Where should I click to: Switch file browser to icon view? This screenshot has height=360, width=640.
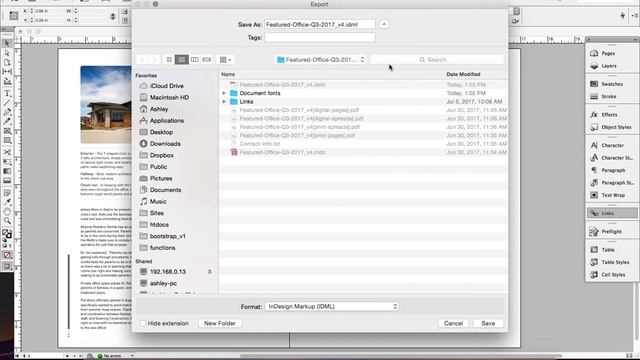[x=169, y=60]
